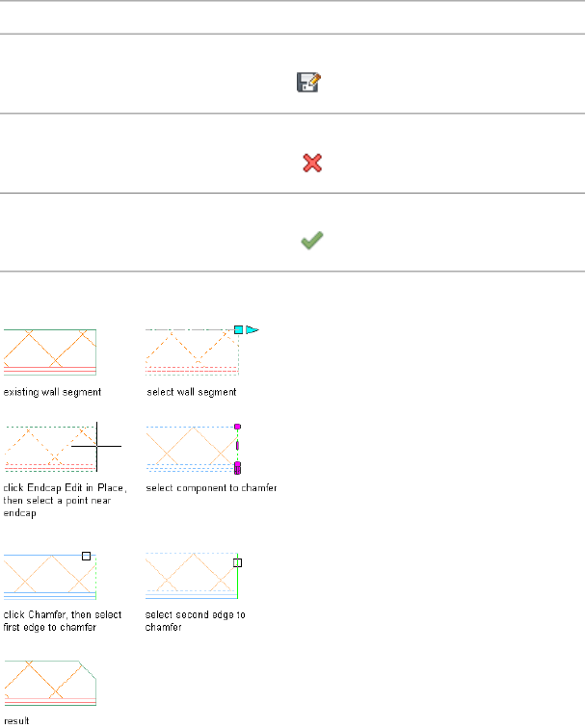This screenshot has width=585, height=728.
Task: Click the middle magenta edge grip
Action: point(237,447)
